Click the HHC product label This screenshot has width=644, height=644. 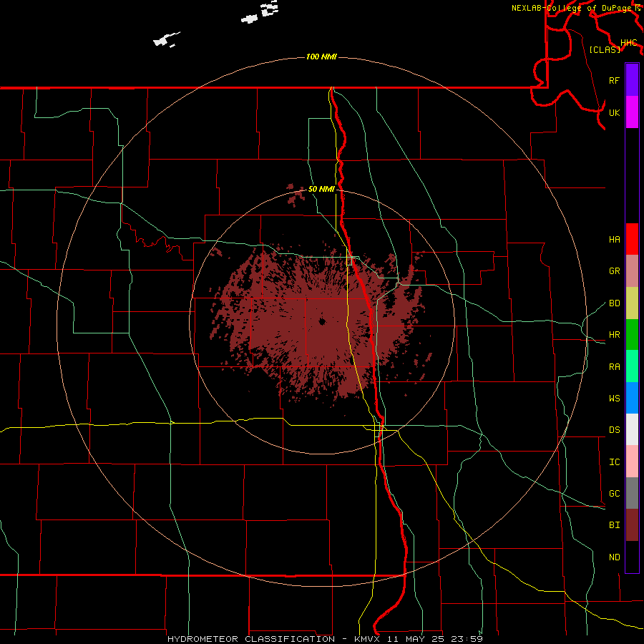[x=629, y=43]
